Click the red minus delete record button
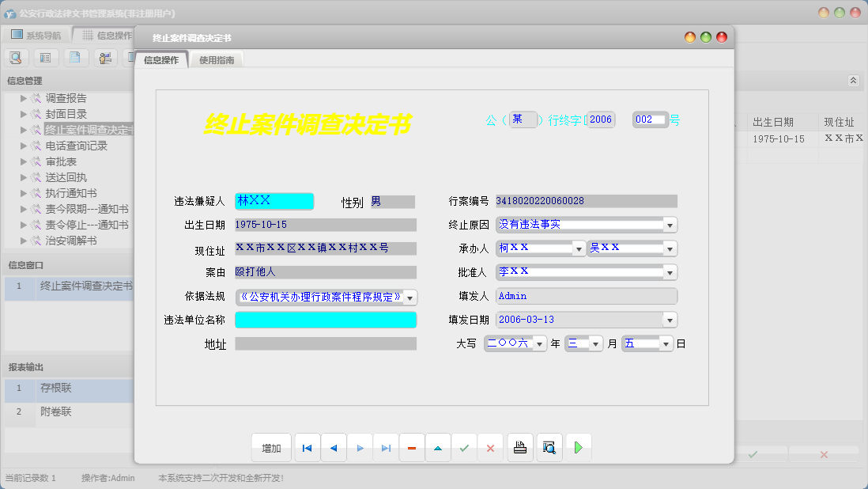Viewport: 868px width, 489px height. coord(411,448)
